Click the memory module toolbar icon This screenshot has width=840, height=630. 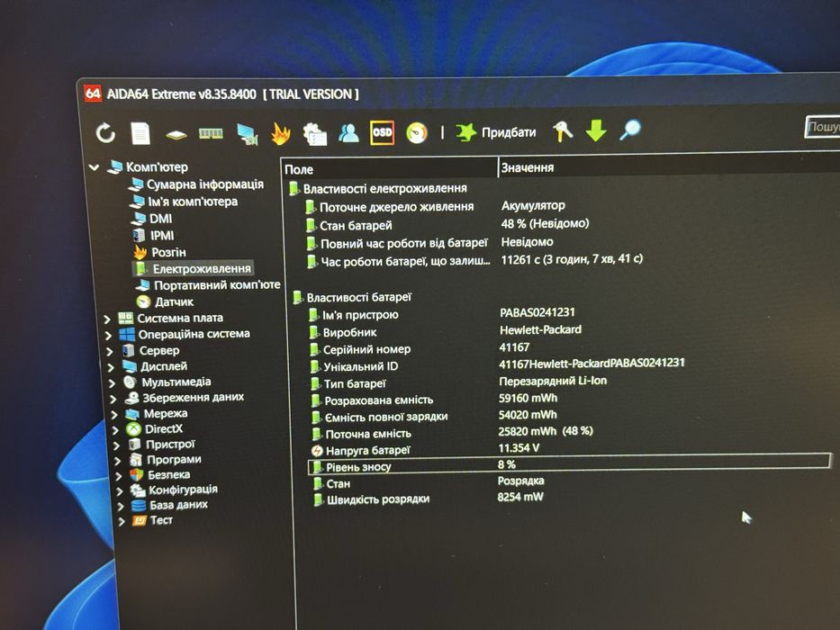[x=211, y=133]
